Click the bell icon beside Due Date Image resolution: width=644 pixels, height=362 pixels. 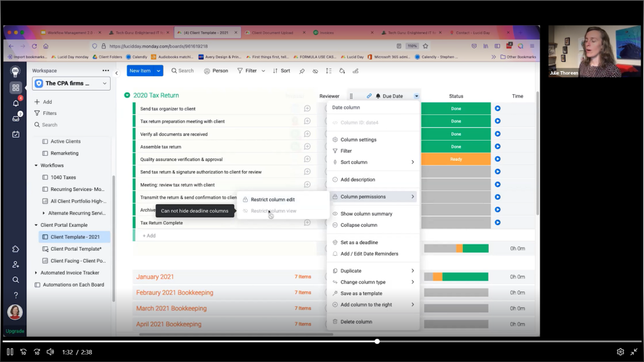pyautogui.click(x=378, y=96)
